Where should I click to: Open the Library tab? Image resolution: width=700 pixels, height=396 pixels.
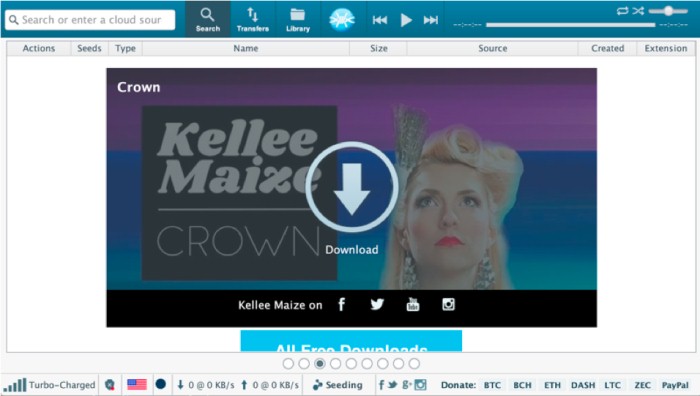[x=298, y=19]
